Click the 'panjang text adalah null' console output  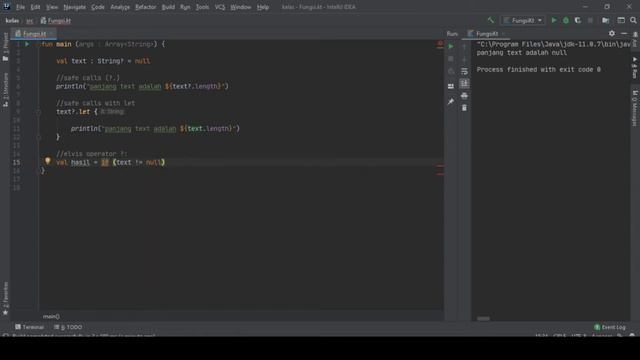point(522,53)
